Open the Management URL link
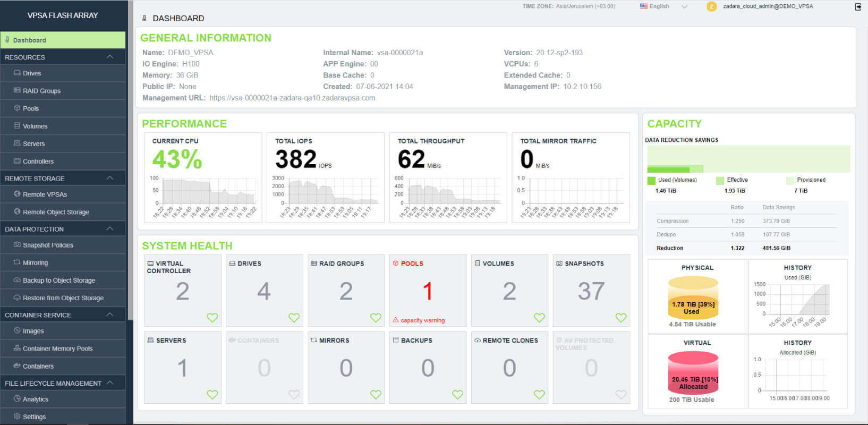868x425 pixels. pos(292,98)
